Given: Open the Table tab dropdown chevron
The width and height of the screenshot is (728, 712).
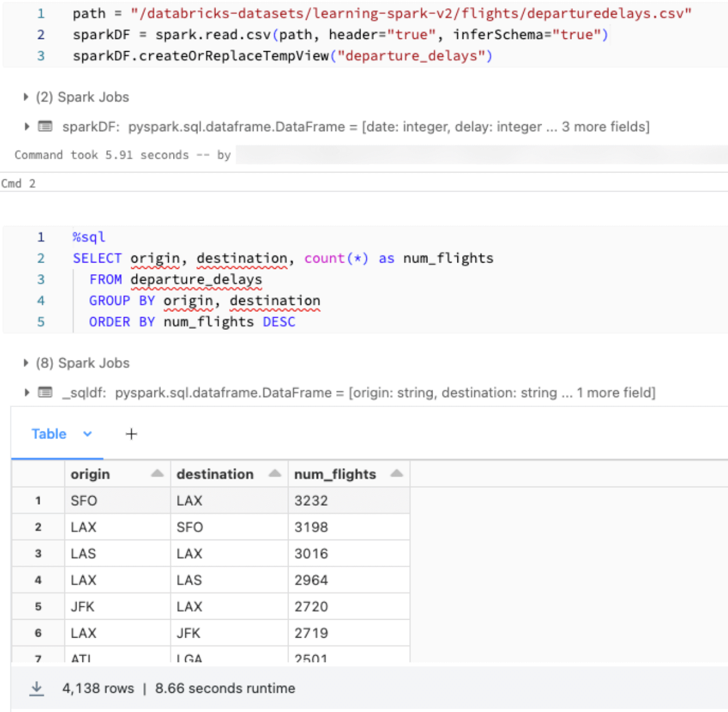Looking at the screenshot, I should (88, 434).
